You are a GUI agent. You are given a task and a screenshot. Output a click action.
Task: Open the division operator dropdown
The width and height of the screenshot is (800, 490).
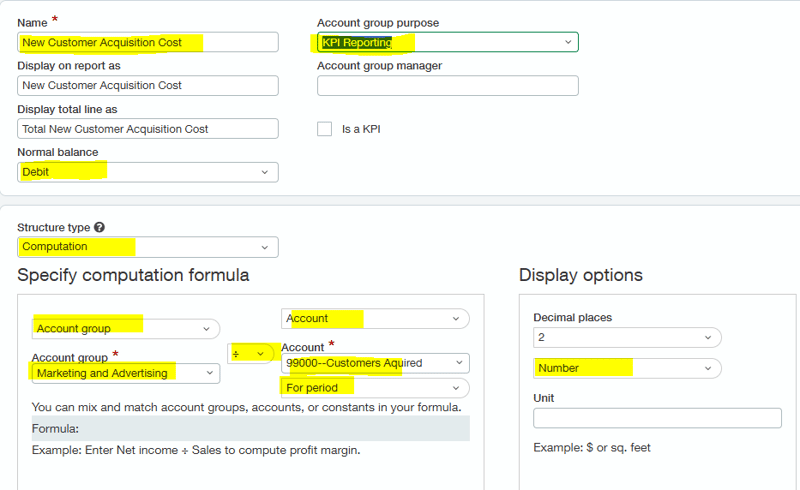coord(251,354)
